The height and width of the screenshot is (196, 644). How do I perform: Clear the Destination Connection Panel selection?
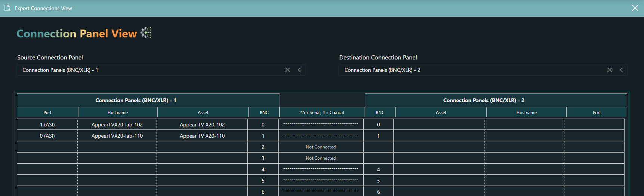610,70
